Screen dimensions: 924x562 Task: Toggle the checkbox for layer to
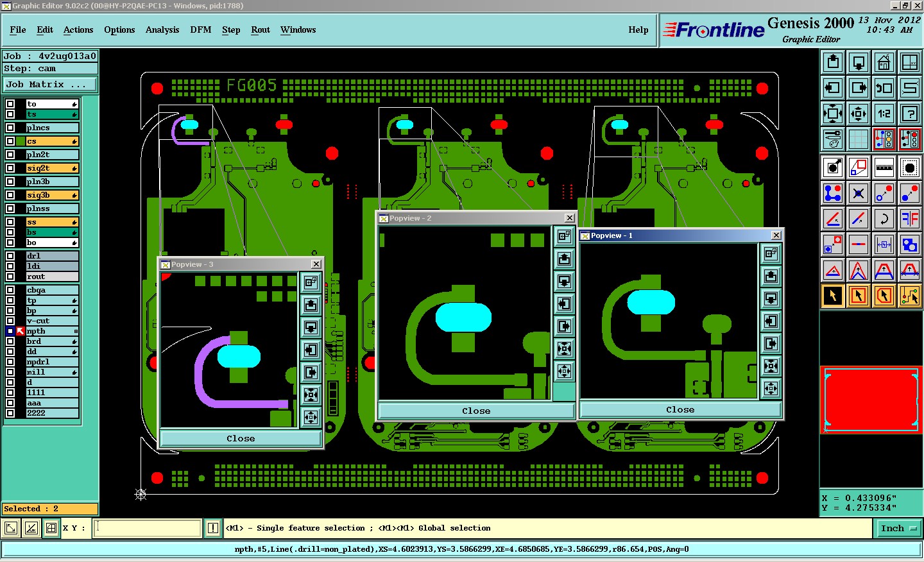coord(10,104)
